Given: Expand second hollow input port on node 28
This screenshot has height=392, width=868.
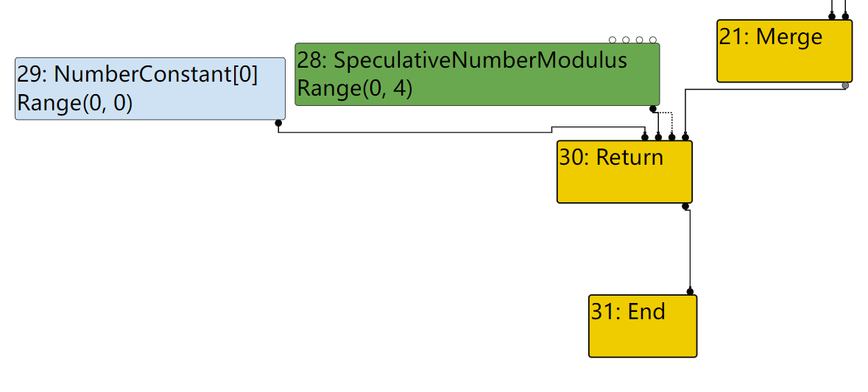Looking at the screenshot, I should (x=626, y=40).
